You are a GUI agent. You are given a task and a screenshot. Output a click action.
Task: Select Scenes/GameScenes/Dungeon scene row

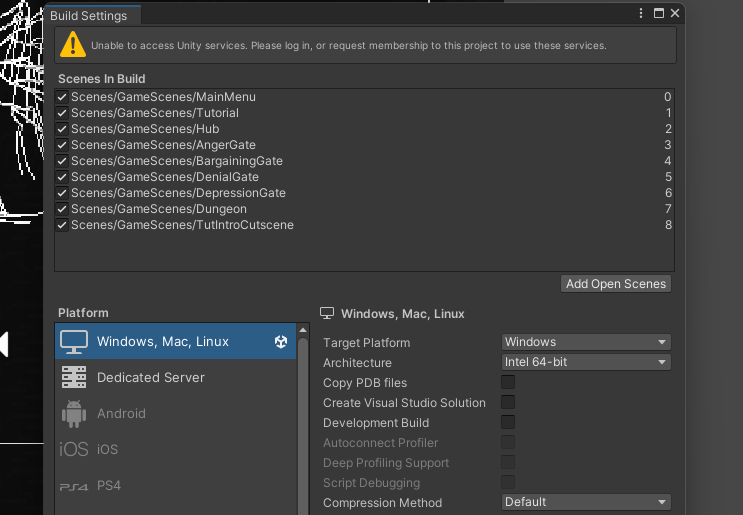pos(364,209)
